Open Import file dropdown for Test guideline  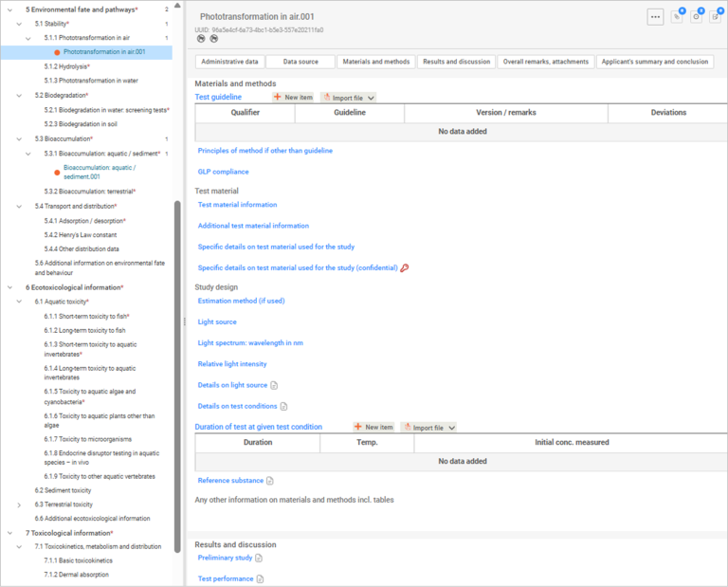click(x=348, y=98)
